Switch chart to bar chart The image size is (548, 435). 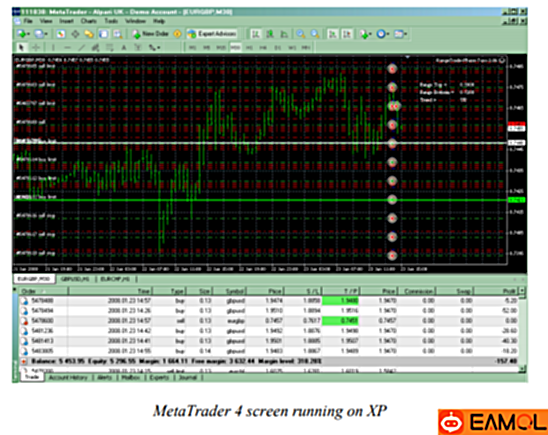click(x=256, y=34)
